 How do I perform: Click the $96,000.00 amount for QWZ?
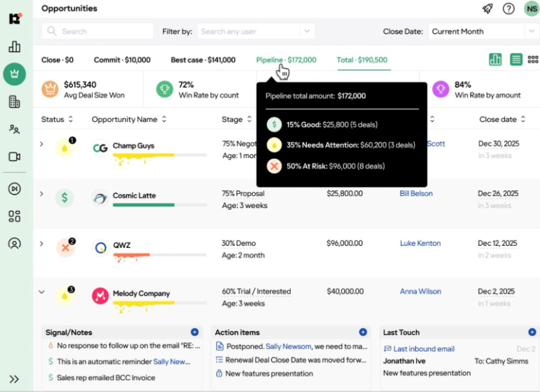coord(344,243)
